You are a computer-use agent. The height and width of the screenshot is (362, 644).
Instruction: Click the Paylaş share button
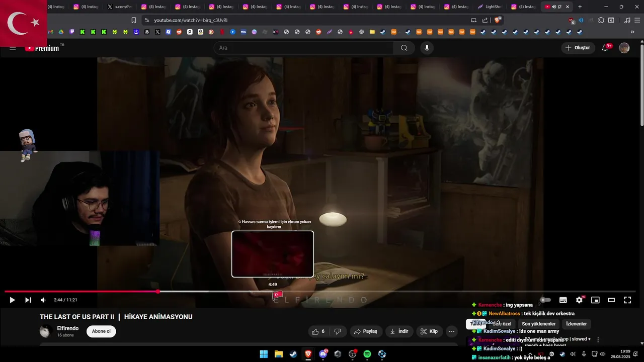coord(366,331)
